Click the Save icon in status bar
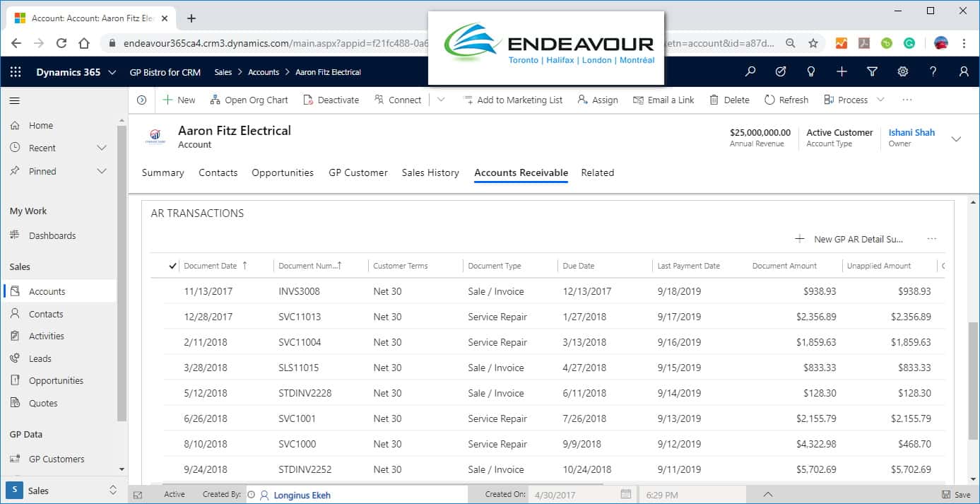 click(956, 495)
